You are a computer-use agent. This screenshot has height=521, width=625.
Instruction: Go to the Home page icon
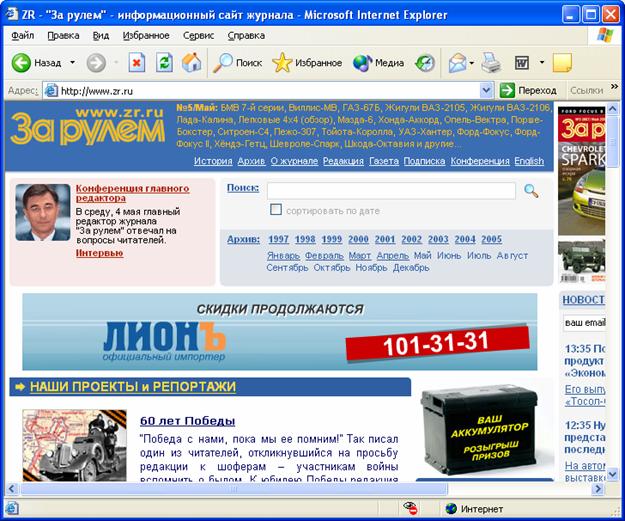tap(191, 63)
